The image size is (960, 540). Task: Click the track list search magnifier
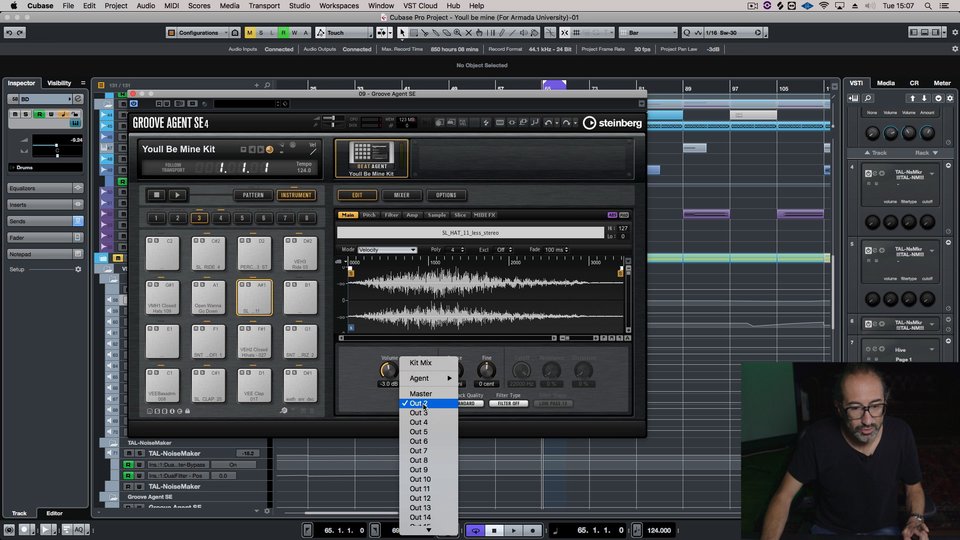click(x=268, y=85)
